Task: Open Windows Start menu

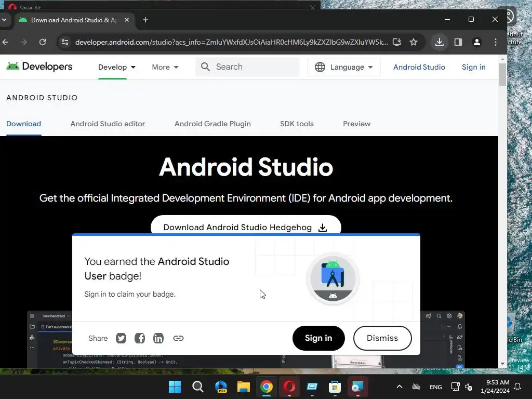Action: pos(175,387)
